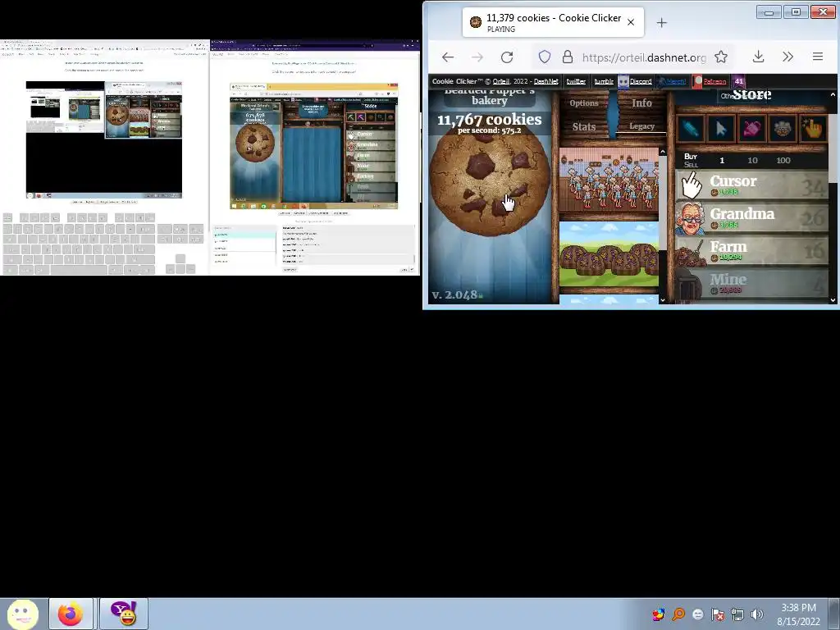
Task: Open a new browser tab
Action: [x=662, y=22]
